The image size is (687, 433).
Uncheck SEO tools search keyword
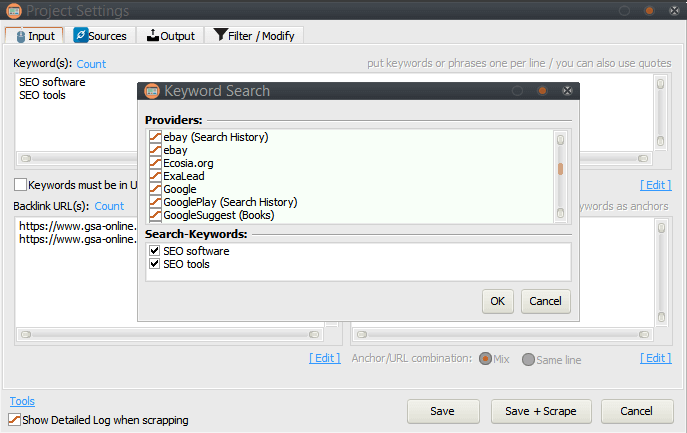pos(154,264)
